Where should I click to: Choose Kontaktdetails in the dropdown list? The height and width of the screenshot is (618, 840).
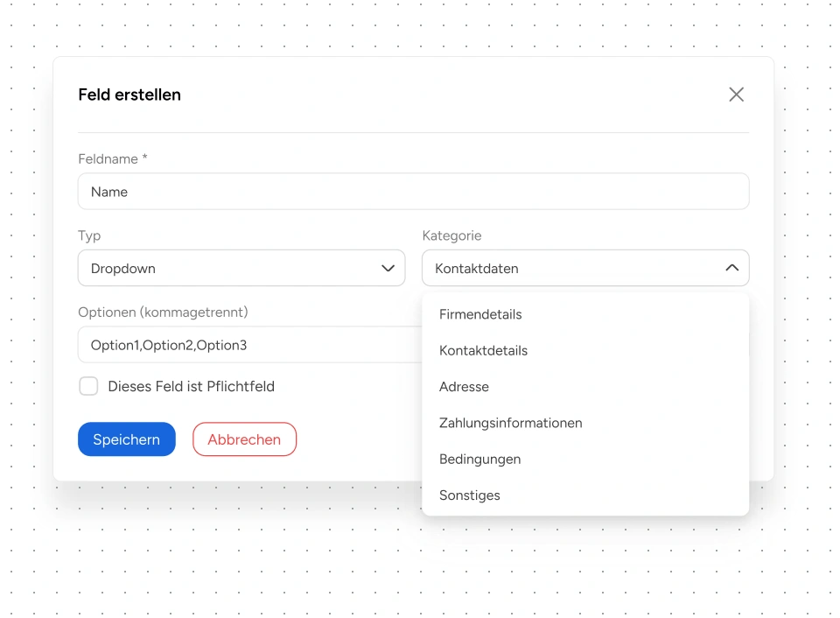click(483, 350)
